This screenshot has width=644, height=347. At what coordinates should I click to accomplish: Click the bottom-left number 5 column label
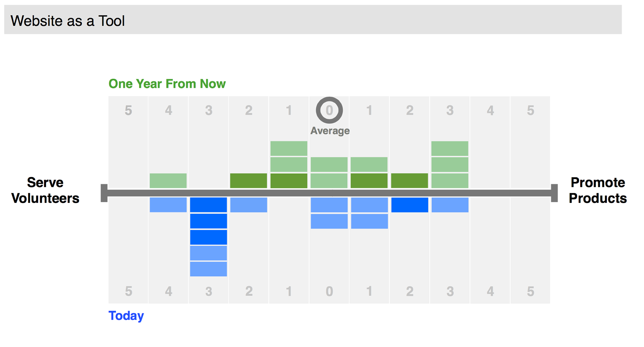(128, 291)
